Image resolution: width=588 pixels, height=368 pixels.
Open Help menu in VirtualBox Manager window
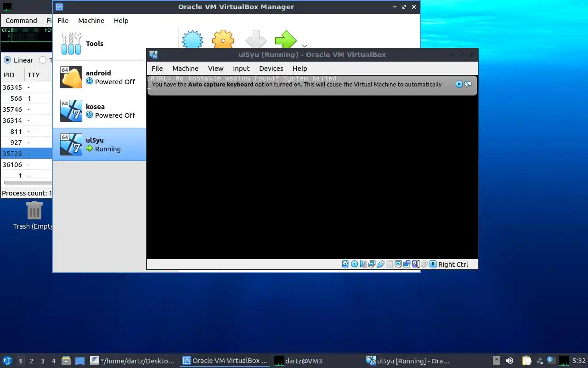tap(121, 21)
